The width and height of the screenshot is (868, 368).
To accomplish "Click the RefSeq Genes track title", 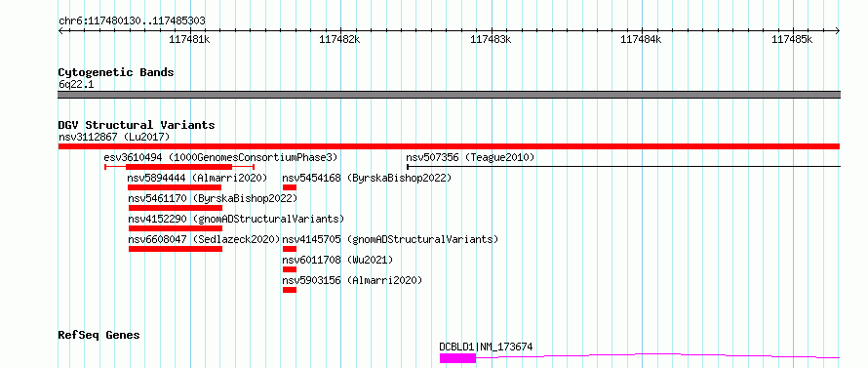I will 99,336.
